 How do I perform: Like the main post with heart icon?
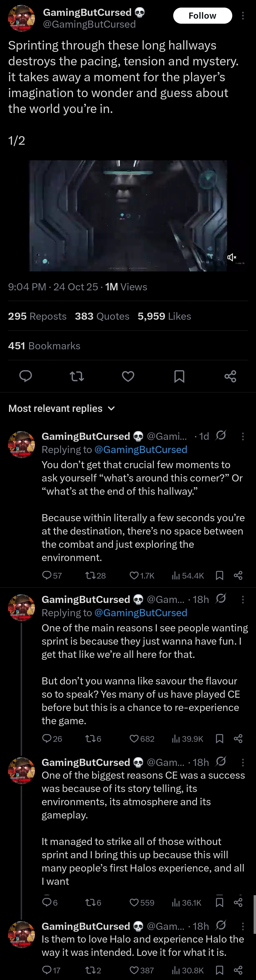click(x=128, y=376)
